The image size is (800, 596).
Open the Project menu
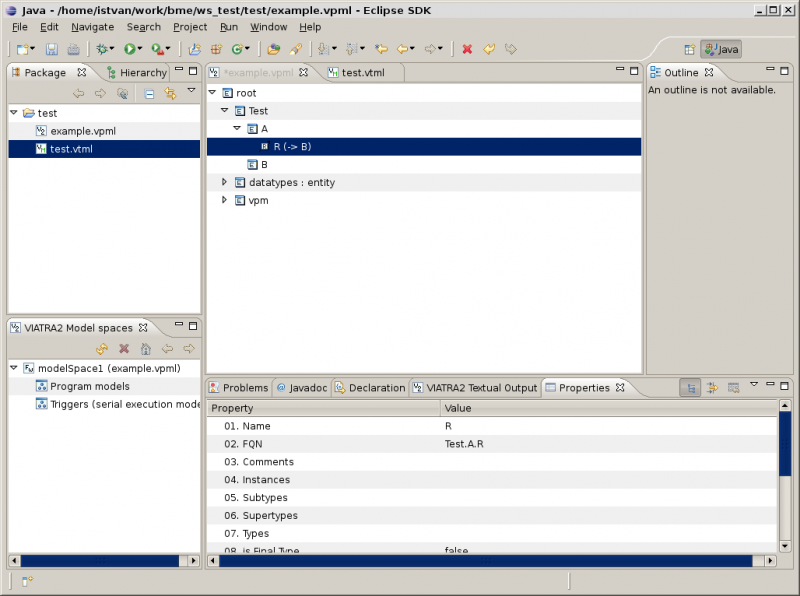[190, 27]
